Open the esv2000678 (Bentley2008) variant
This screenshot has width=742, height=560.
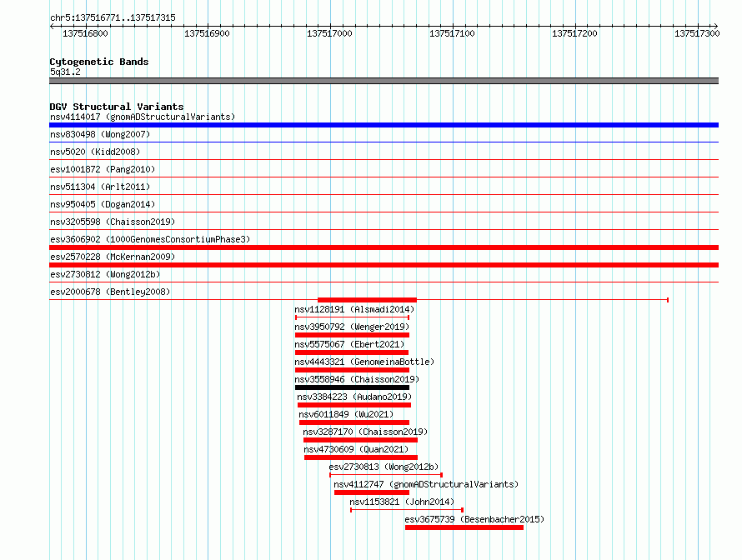click(x=110, y=292)
